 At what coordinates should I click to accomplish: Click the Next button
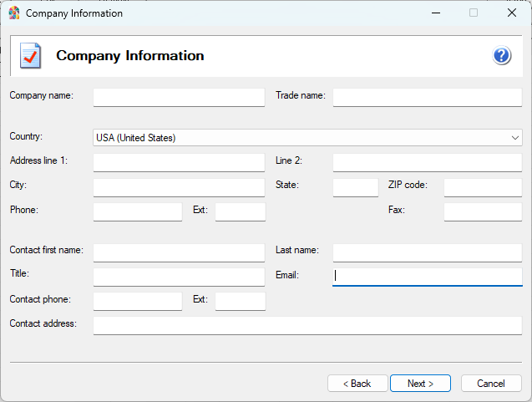coord(420,384)
